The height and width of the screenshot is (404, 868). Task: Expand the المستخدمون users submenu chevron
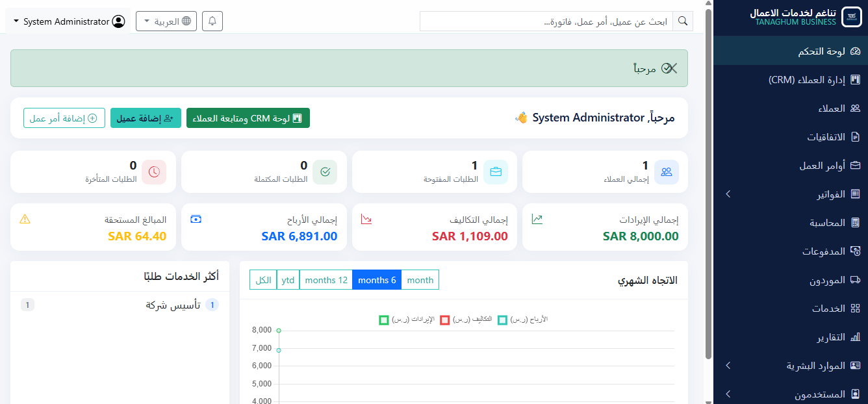[728, 394]
